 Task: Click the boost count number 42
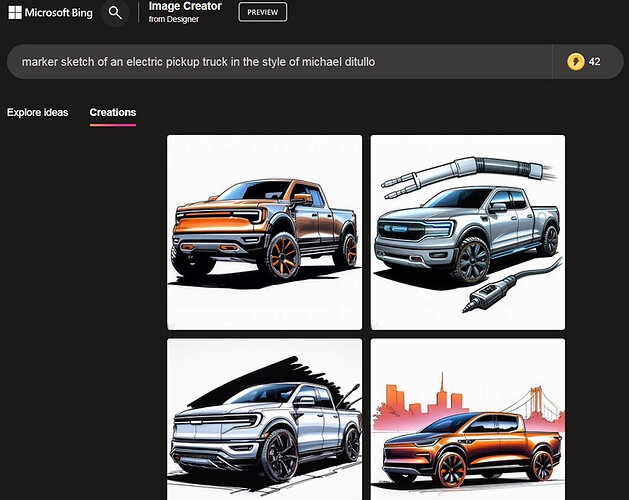coord(595,62)
